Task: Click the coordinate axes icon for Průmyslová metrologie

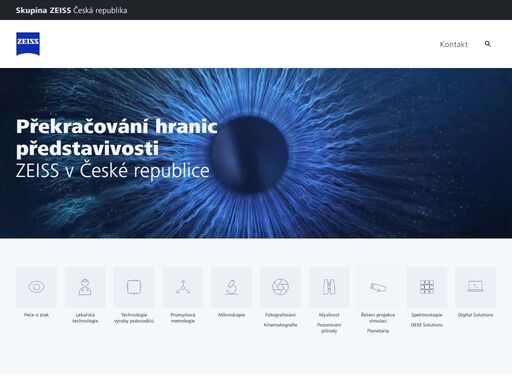Action: tap(183, 287)
